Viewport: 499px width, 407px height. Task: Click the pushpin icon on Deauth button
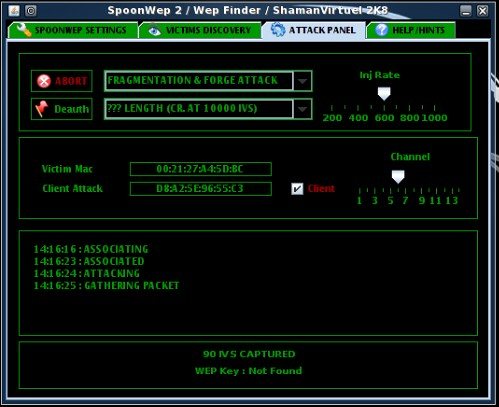42,109
